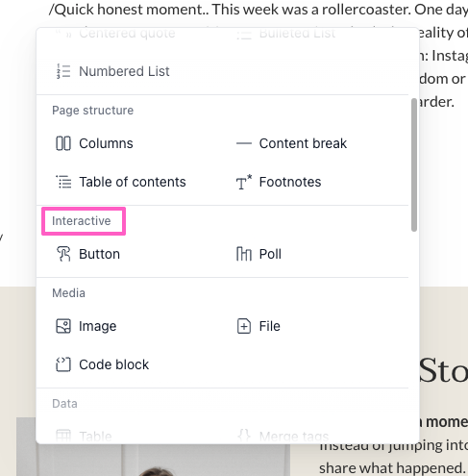Click the Quick honest moment paragraph text
This screenshot has width=468, height=476.
pyautogui.click(x=258, y=10)
